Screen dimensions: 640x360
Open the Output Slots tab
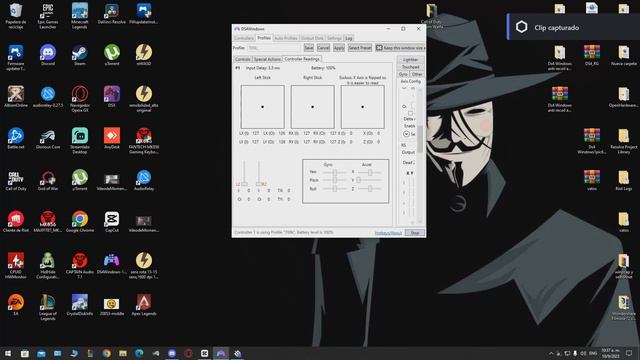(312, 38)
